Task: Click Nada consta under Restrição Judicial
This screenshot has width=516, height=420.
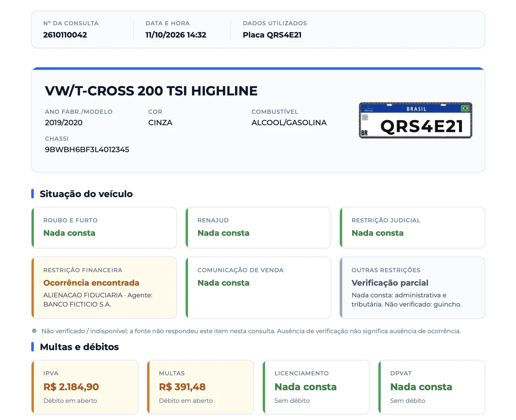Action: tap(377, 233)
